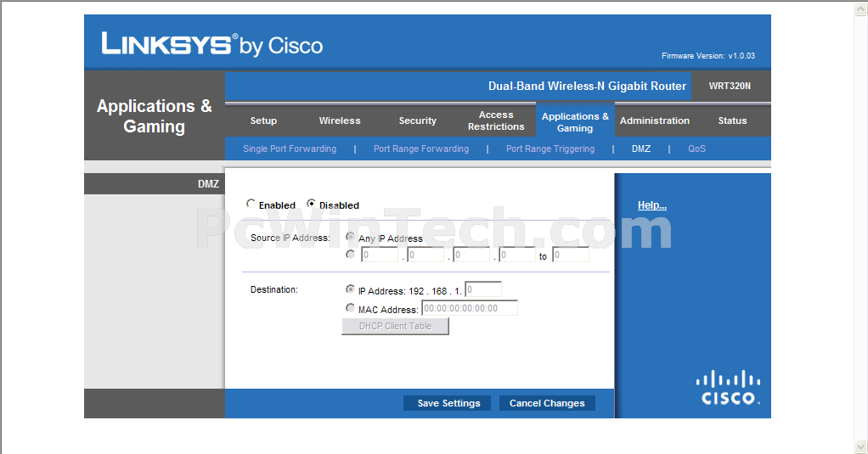Switch to the Administration tab
This screenshot has height=454, width=868.
click(x=654, y=121)
